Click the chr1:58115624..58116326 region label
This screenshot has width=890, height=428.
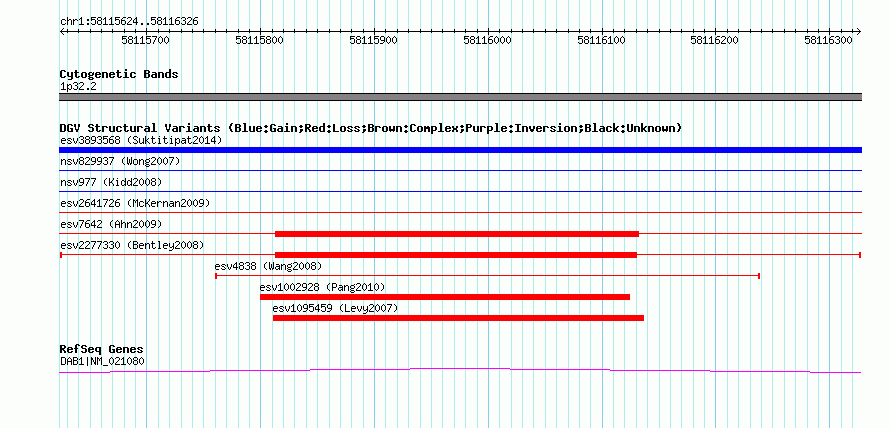pos(129,22)
